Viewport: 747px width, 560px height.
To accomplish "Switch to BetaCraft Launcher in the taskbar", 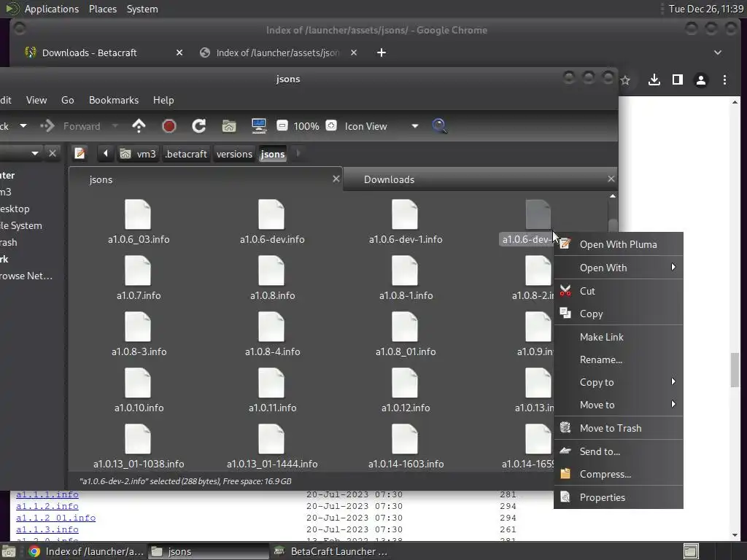I will [x=333, y=551].
